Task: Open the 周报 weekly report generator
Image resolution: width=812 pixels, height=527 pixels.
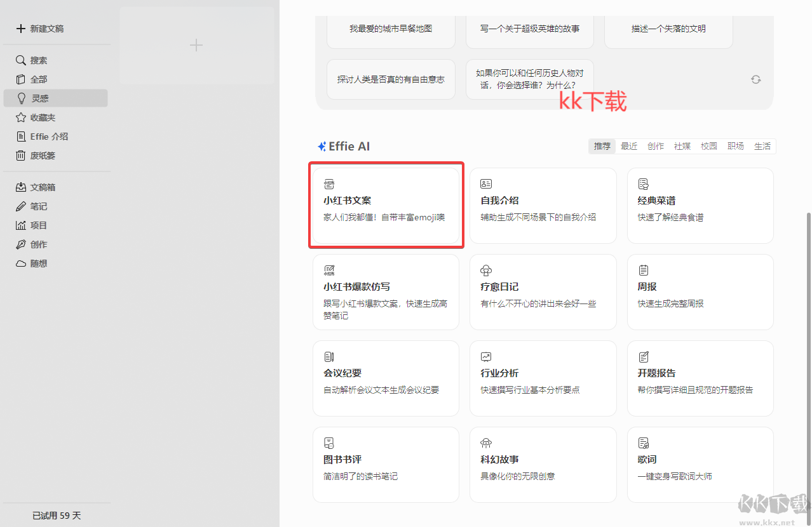Action: click(700, 291)
